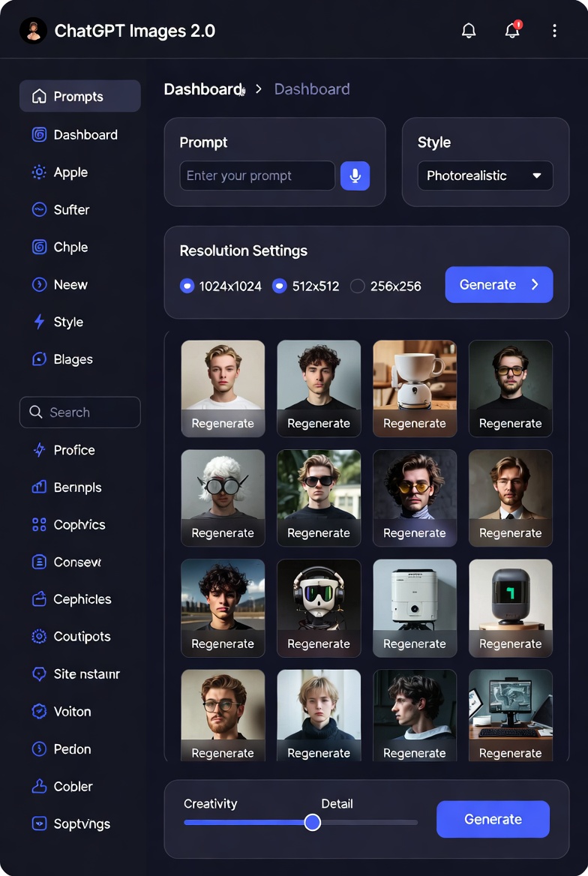Click the sun icon beside Apple

coord(39,172)
